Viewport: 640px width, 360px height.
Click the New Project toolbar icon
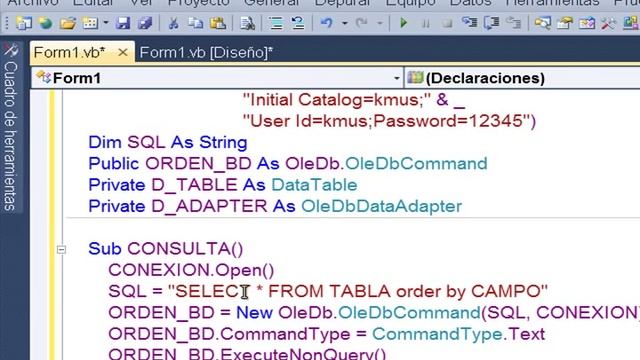24,23
